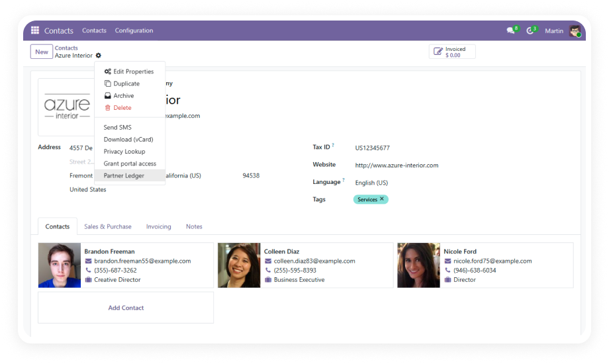Open Nicole Ford's photo thumbnail
Viewport: 609px width, 364px height.
(418, 265)
